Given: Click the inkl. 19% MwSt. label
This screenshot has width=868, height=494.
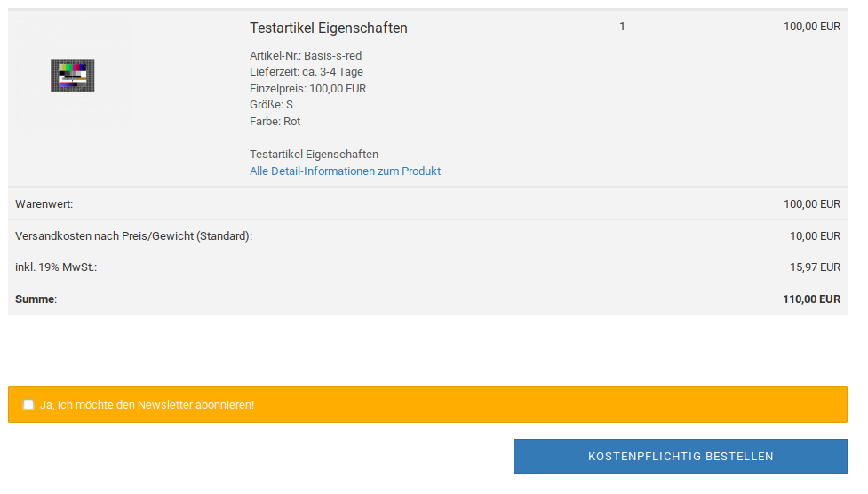Looking at the screenshot, I should click(x=56, y=267).
